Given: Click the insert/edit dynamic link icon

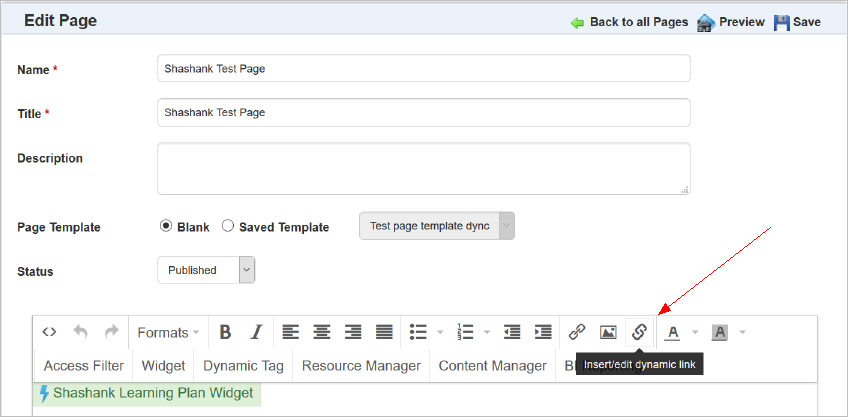Looking at the screenshot, I should coord(639,332).
